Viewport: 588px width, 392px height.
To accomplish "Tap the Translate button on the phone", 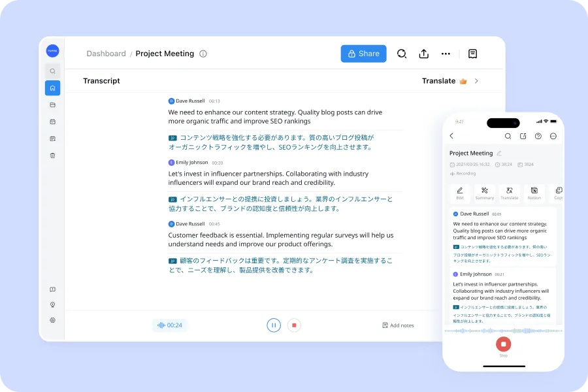I will pyautogui.click(x=509, y=193).
